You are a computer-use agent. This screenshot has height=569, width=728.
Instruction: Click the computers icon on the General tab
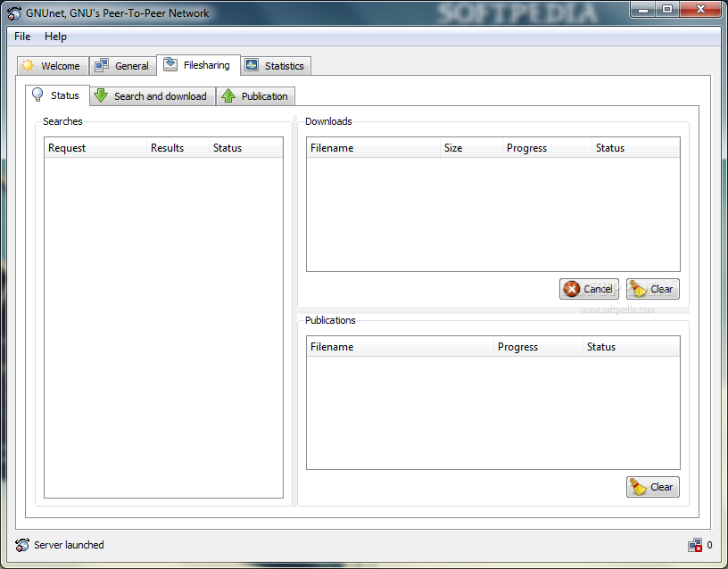[x=101, y=65]
